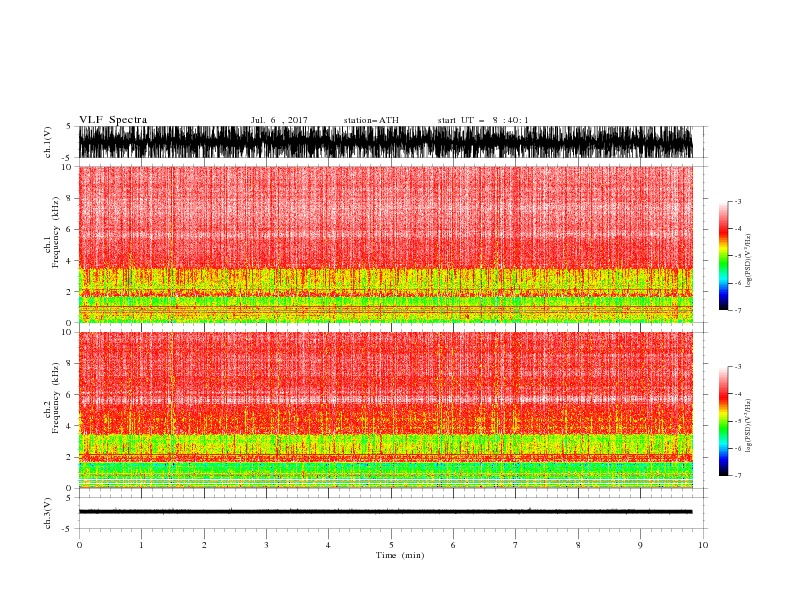Image resolution: width=792 pixels, height=612 pixels.
Task: Select the date text 'Jul. 6 , 2017'
Action: click(279, 120)
